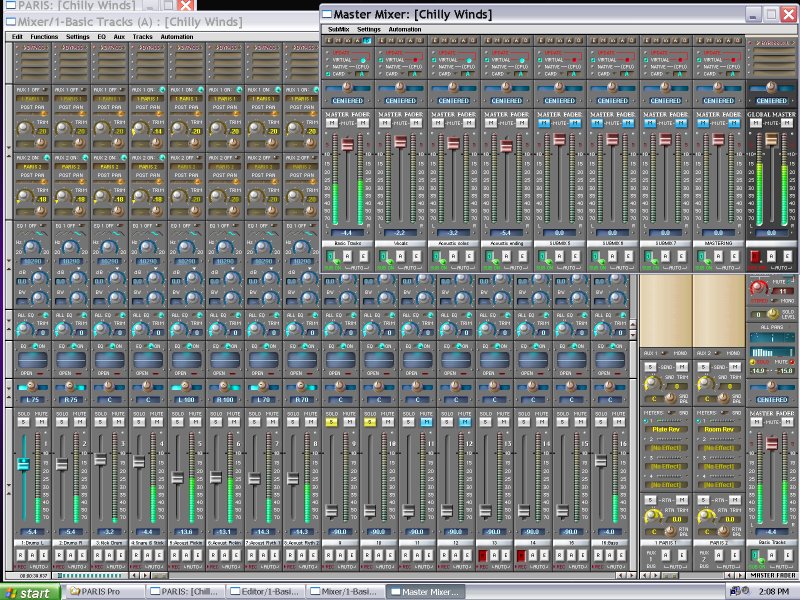This screenshot has width=800, height=600.
Task: Open Tracks menu in Mixer window
Action: click(142, 37)
